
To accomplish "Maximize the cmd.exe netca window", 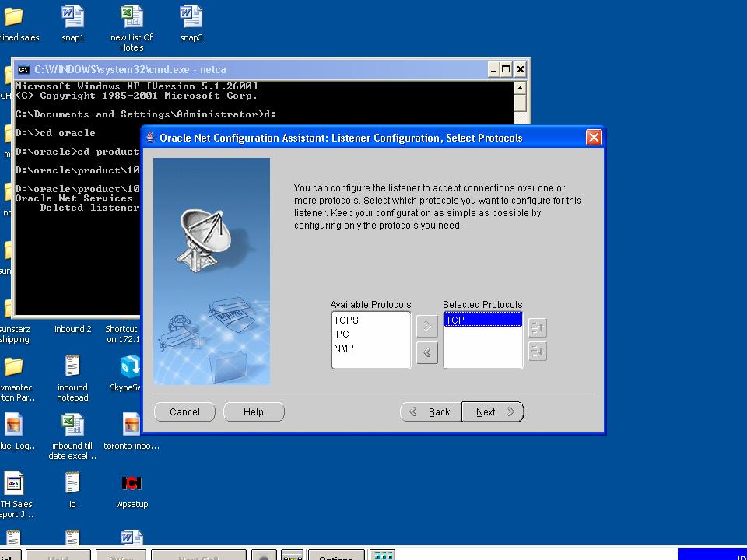I will point(506,69).
